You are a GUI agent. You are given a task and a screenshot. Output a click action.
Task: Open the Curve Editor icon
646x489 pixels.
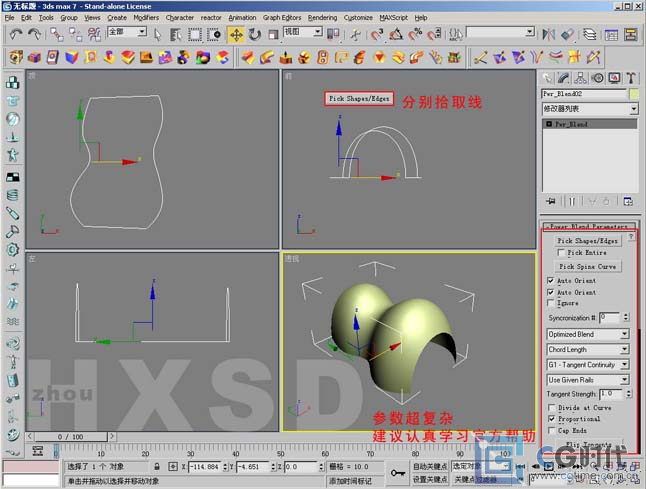pyautogui.click(x=611, y=35)
